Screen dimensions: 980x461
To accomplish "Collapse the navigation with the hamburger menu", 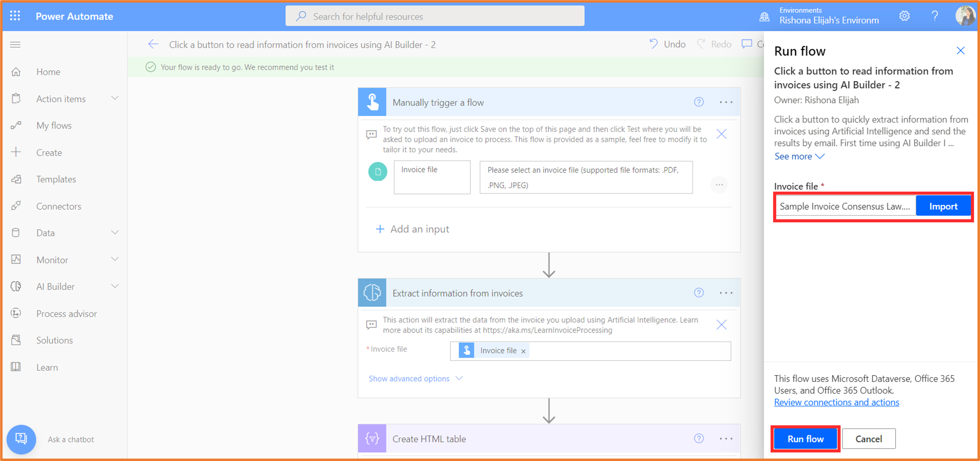I will tap(15, 44).
